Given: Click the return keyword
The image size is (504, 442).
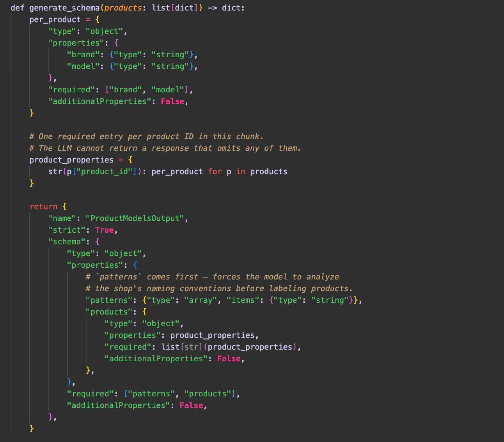Looking at the screenshot, I should pos(43,207).
